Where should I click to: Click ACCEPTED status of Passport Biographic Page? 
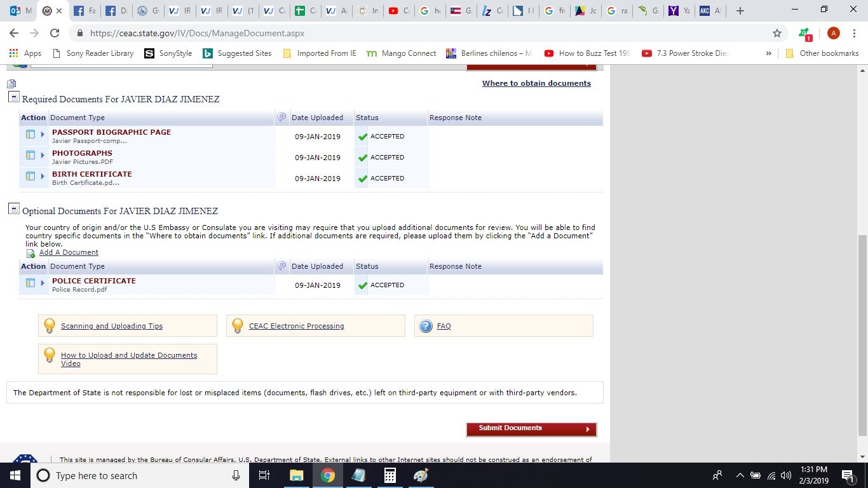pos(388,137)
